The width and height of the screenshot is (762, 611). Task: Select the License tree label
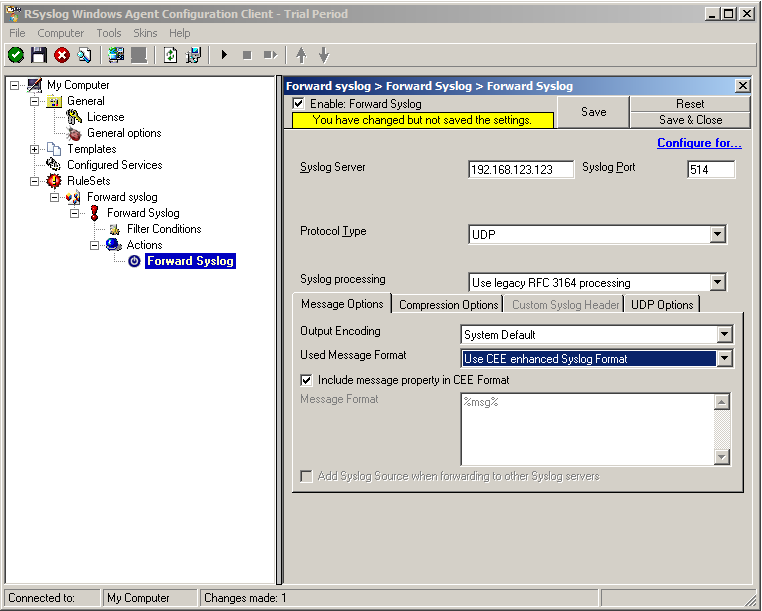pos(105,117)
